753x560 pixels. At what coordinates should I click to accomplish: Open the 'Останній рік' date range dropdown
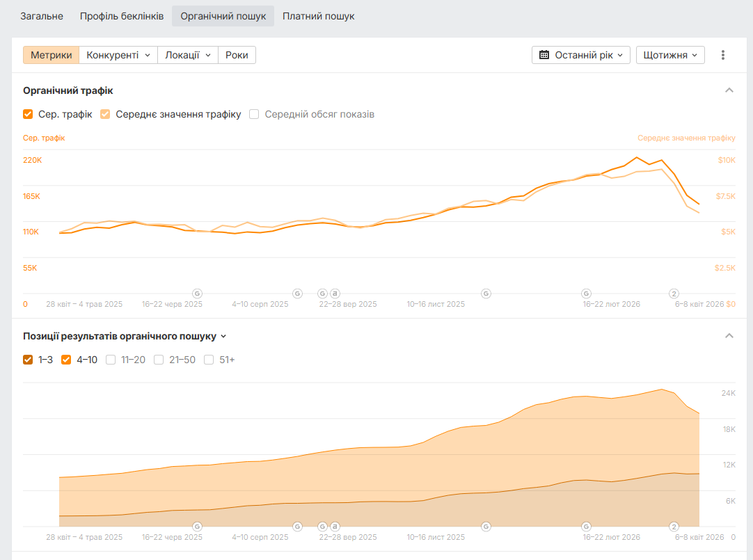click(x=581, y=55)
